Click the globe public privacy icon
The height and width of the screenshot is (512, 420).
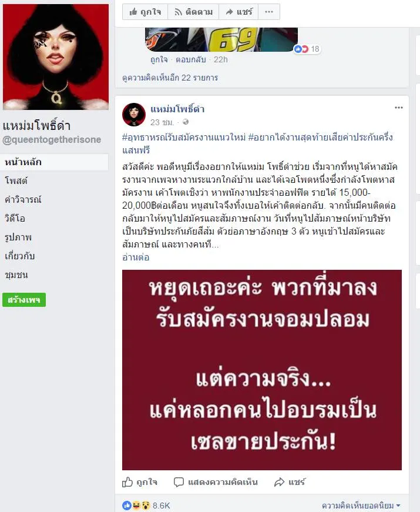pyautogui.click(x=186, y=122)
